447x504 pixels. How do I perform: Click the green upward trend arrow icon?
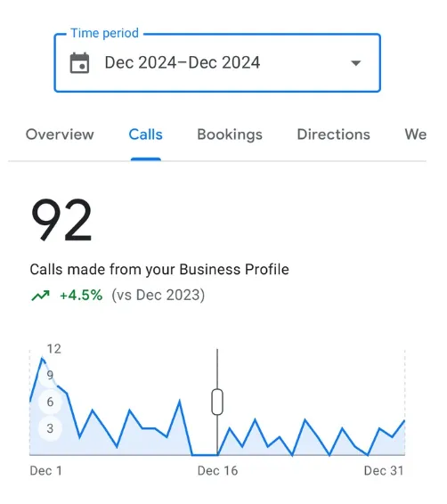40,295
